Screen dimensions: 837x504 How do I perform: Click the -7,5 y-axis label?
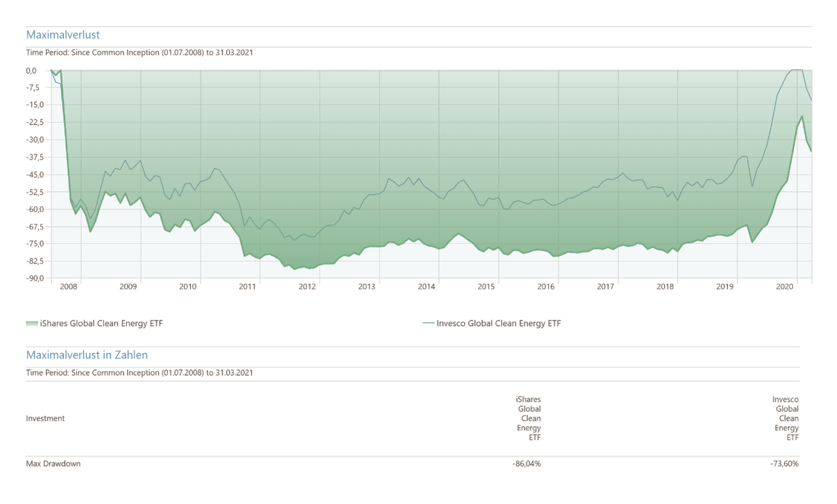coord(31,88)
